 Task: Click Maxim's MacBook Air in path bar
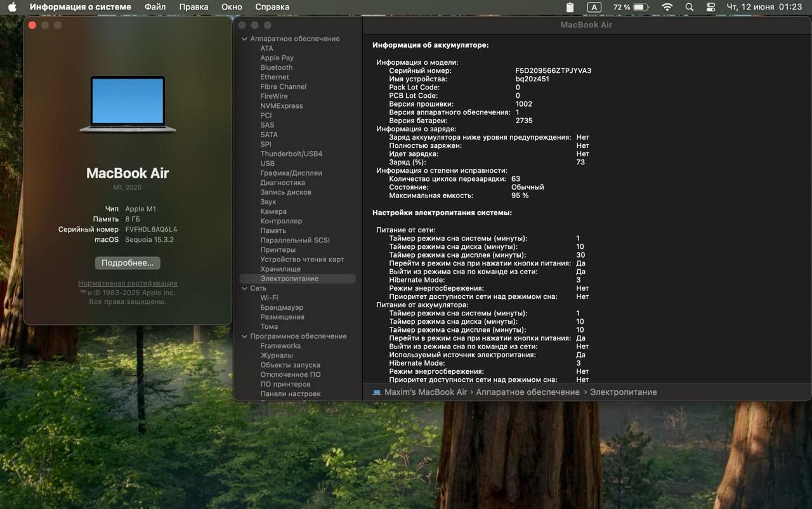(426, 392)
